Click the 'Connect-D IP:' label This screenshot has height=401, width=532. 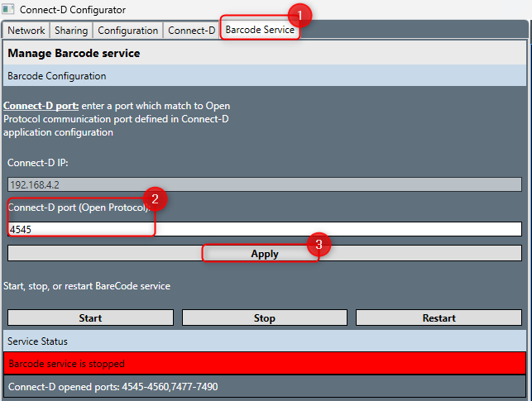[x=38, y=163]
